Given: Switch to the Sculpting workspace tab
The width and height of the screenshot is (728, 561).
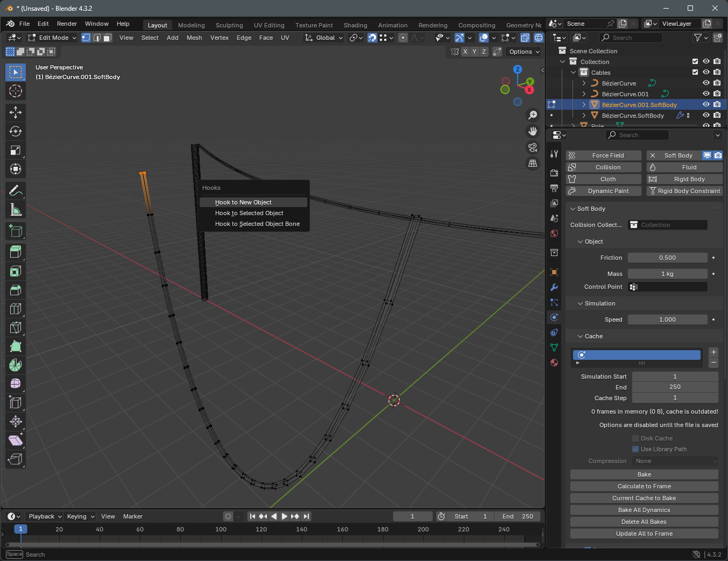Looking at the screenshot, I should click(229, 25).
